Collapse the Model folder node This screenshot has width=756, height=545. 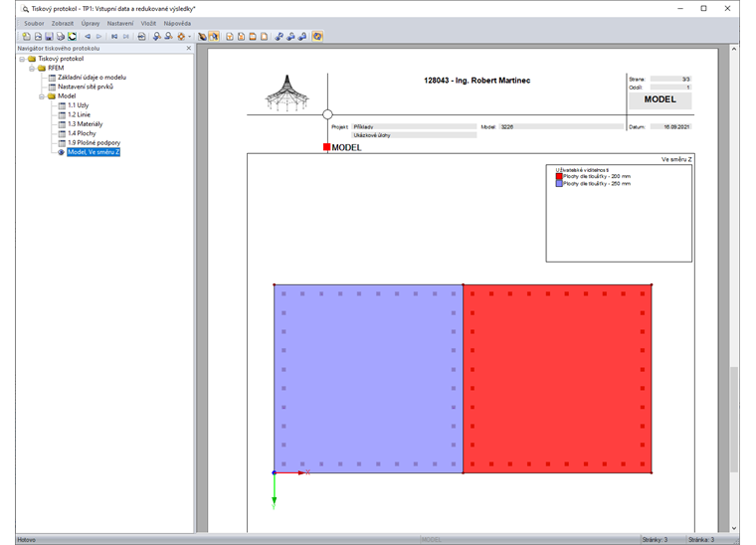pos(42,96)
